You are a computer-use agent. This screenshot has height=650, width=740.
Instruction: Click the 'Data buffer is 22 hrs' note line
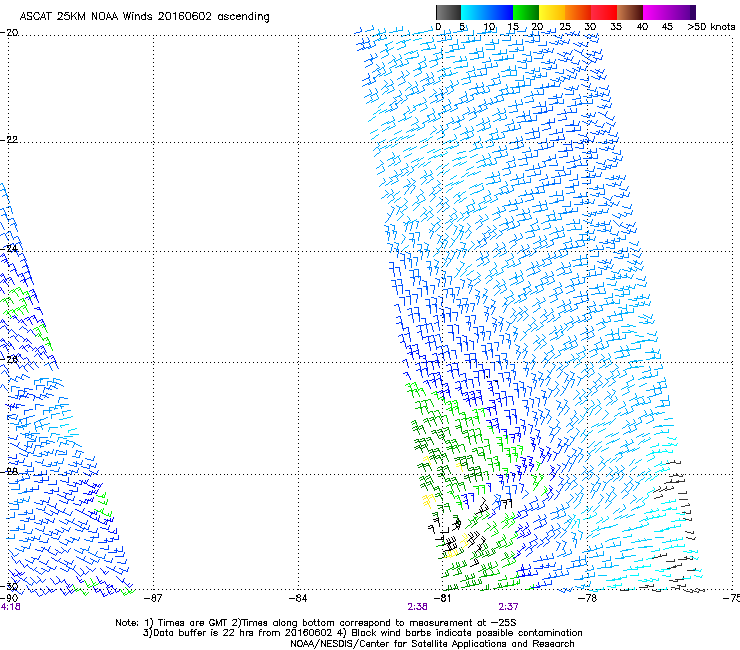pyautogui.click(x=362, y=633)
